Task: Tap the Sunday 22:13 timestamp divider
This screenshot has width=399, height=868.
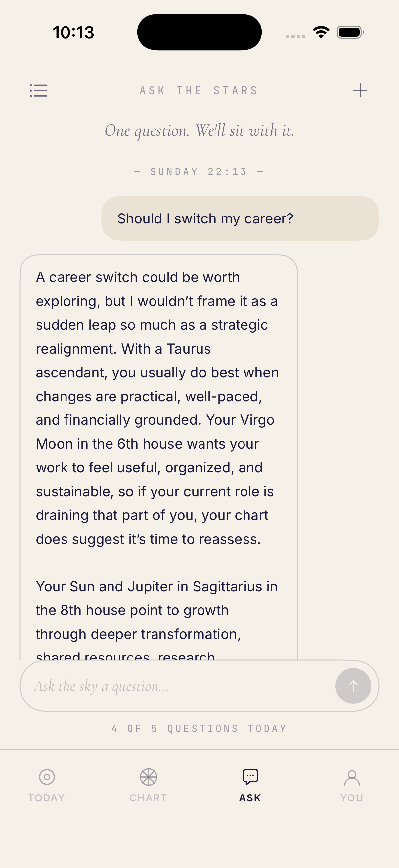Action: [x=199, y=172]
